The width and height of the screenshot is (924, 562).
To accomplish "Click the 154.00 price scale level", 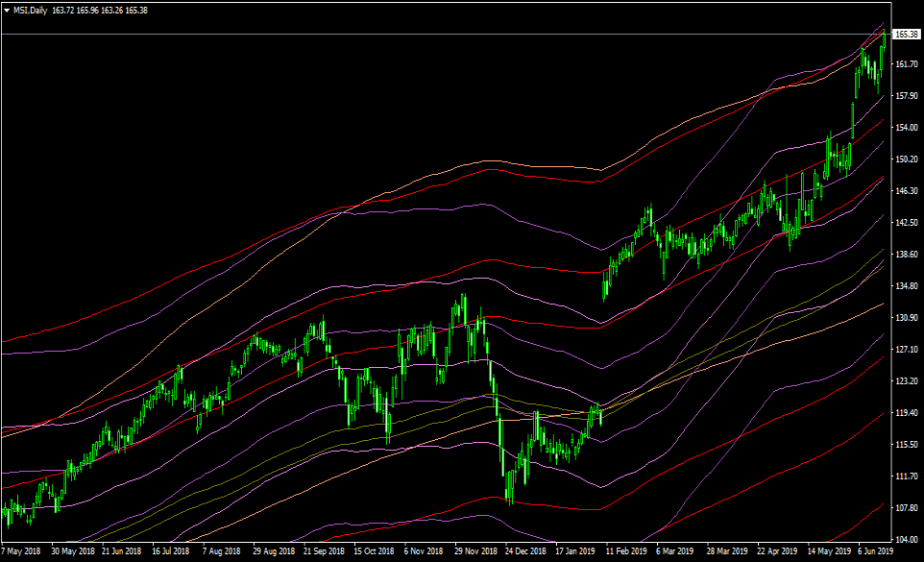I will [907, 128].
